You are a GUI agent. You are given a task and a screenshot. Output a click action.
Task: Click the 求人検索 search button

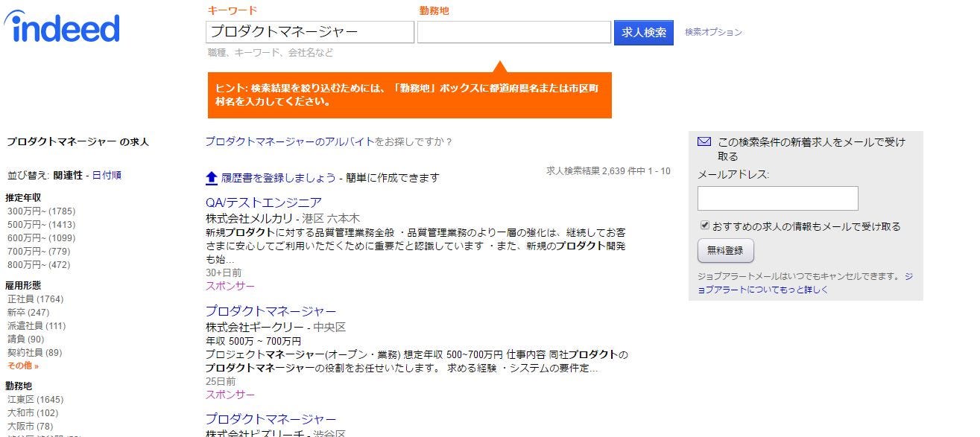(644, 33)
